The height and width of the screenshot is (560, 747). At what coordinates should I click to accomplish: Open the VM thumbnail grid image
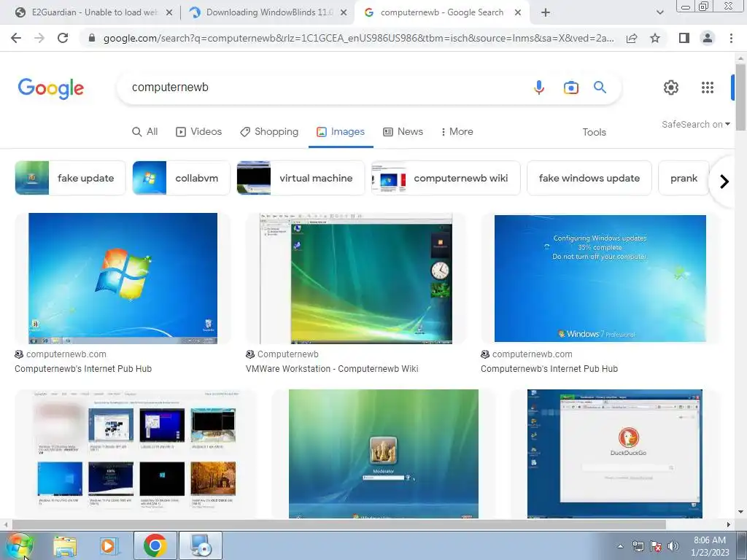tap(136, 454)
